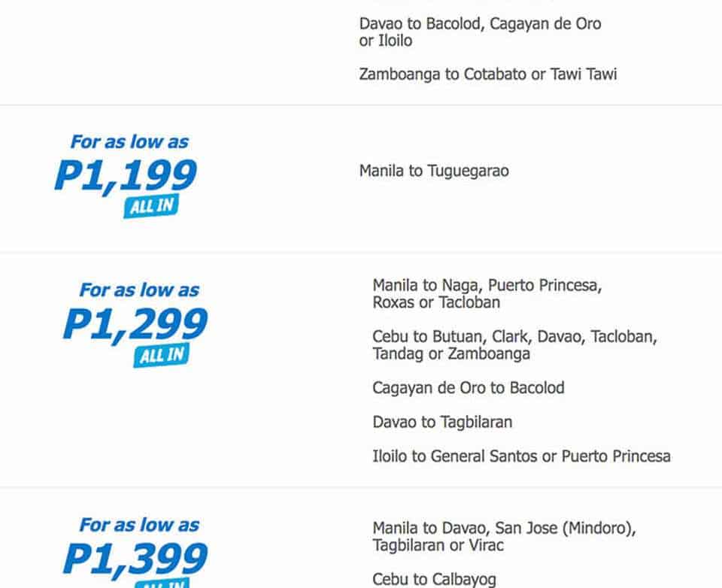Tap the ALL IN badge under P1,399
The height and width of the screenshot is (588, 722).
click(161, 583)
